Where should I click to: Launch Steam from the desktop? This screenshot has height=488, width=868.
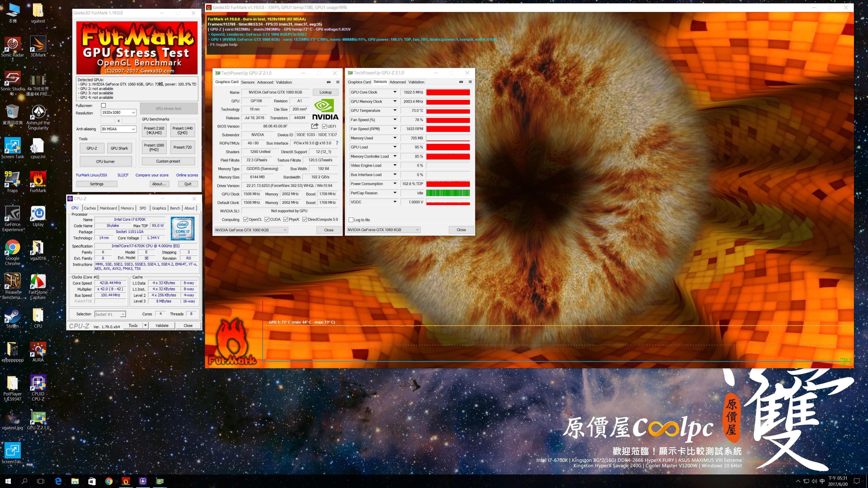pyautogui.click(x=12, y=318)
